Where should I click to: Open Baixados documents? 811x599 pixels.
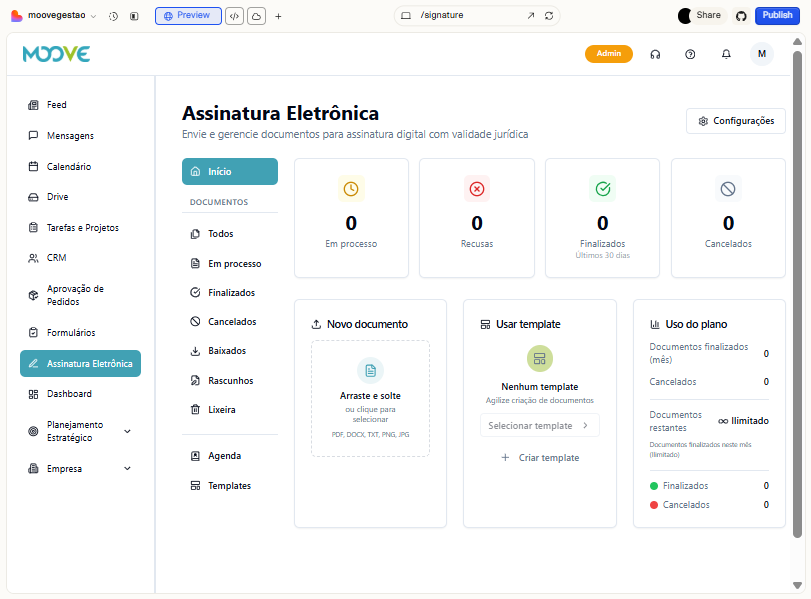click(x=230, y=351)
